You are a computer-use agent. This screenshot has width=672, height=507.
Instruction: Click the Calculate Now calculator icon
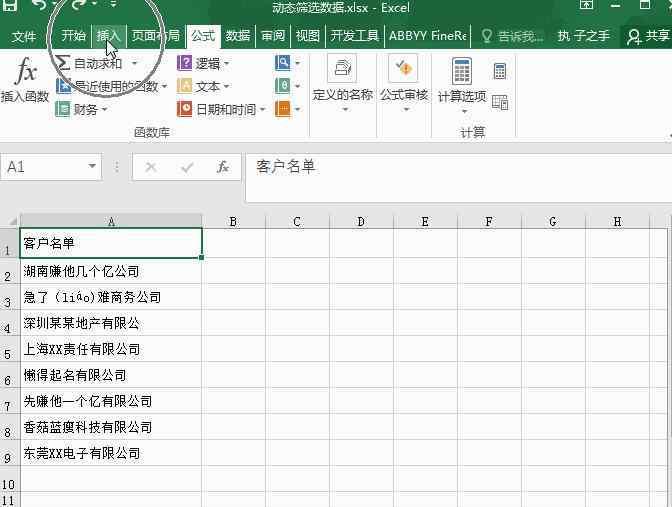coord(500,71)
